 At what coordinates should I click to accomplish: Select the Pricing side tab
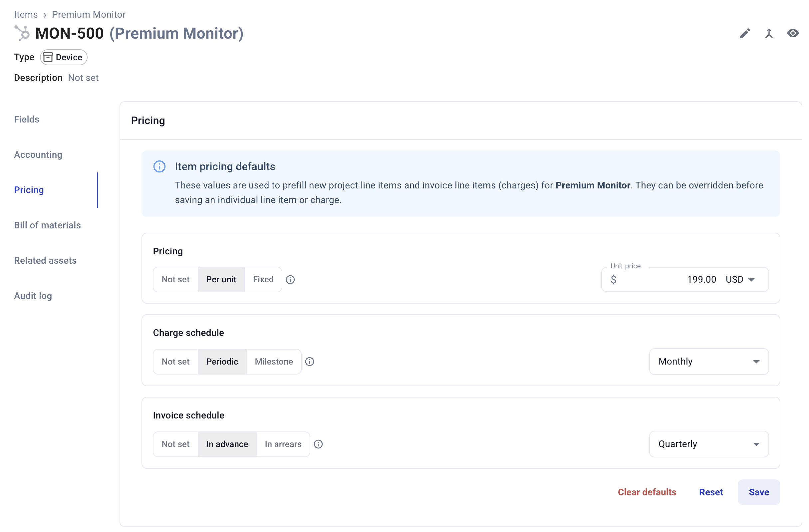pos(29,190)
